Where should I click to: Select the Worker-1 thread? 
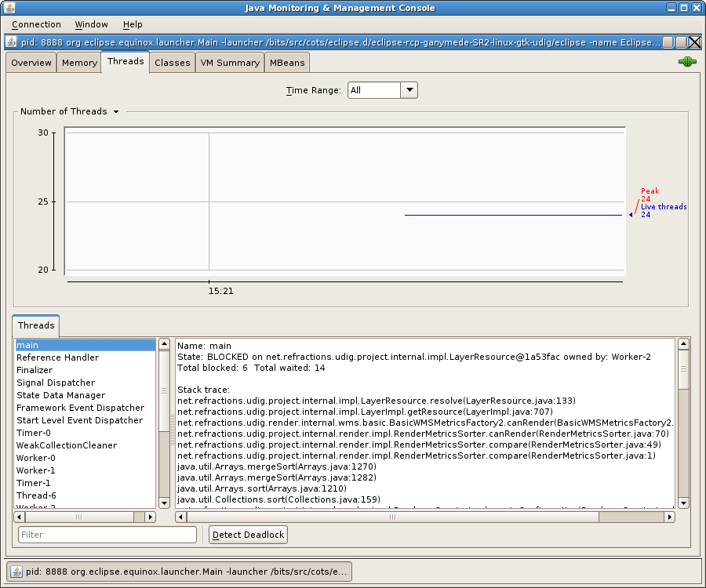[x=86, y=470]
